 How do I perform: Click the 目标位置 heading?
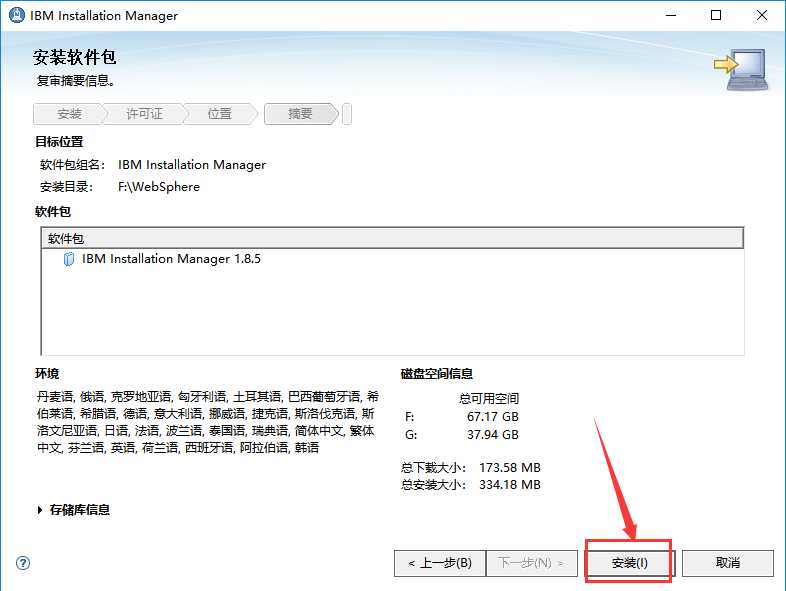pos(59,142)
